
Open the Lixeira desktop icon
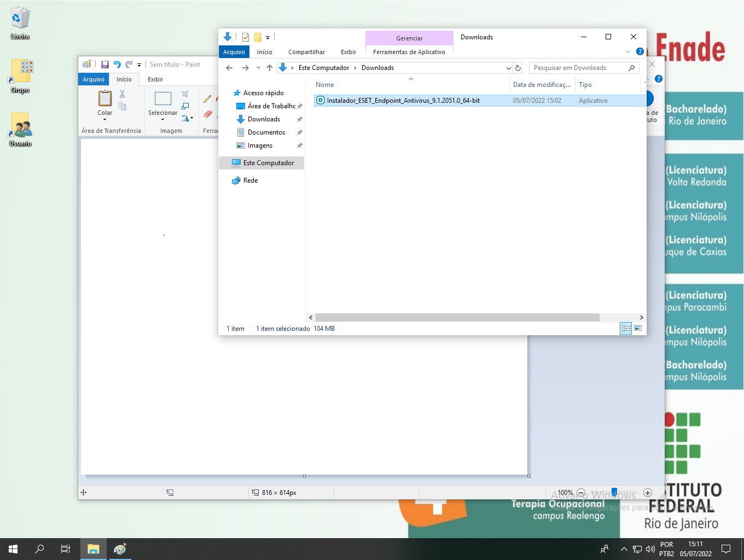click(x=20, y=23)
